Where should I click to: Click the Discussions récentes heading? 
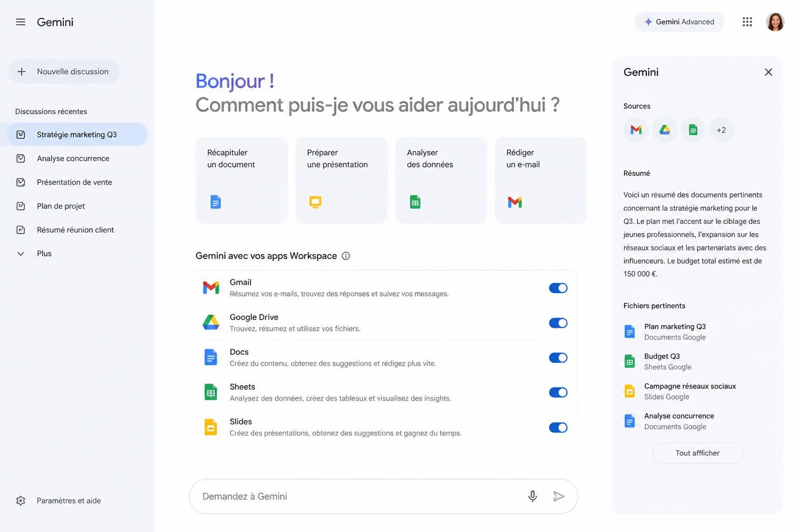(x=51, y=111)
